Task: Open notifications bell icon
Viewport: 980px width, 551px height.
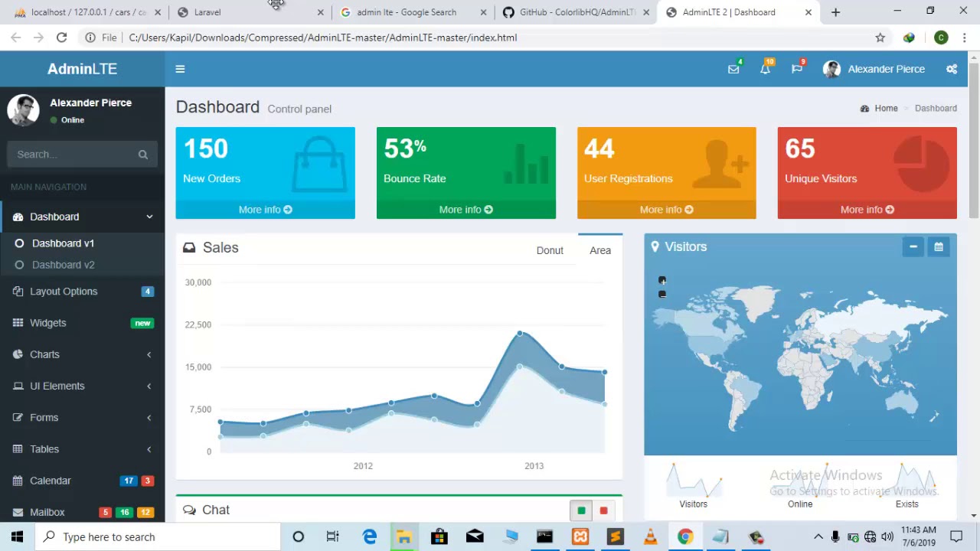Action: coord(765,69)
